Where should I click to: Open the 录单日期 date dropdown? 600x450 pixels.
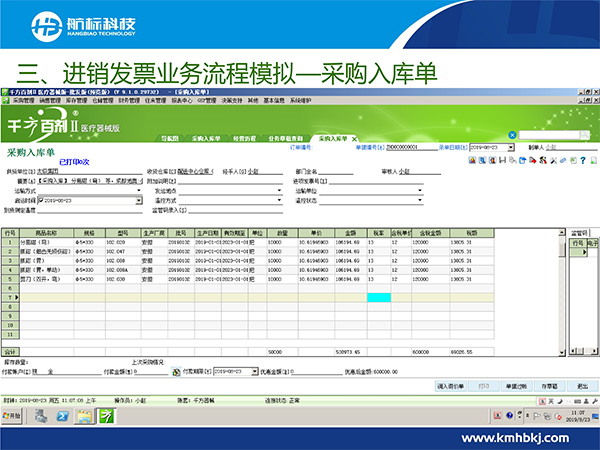point(511,147)
